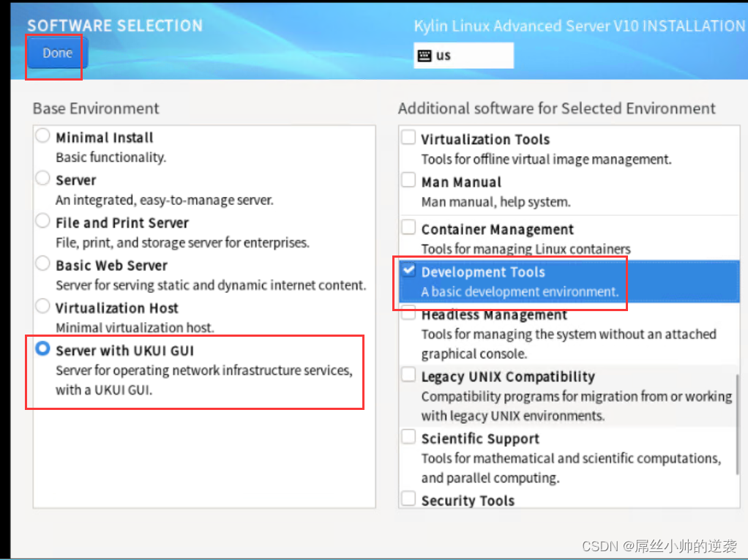Click the Development Tools description row
This screenshot has height=560, width=748.
click(x=520, y=292)
